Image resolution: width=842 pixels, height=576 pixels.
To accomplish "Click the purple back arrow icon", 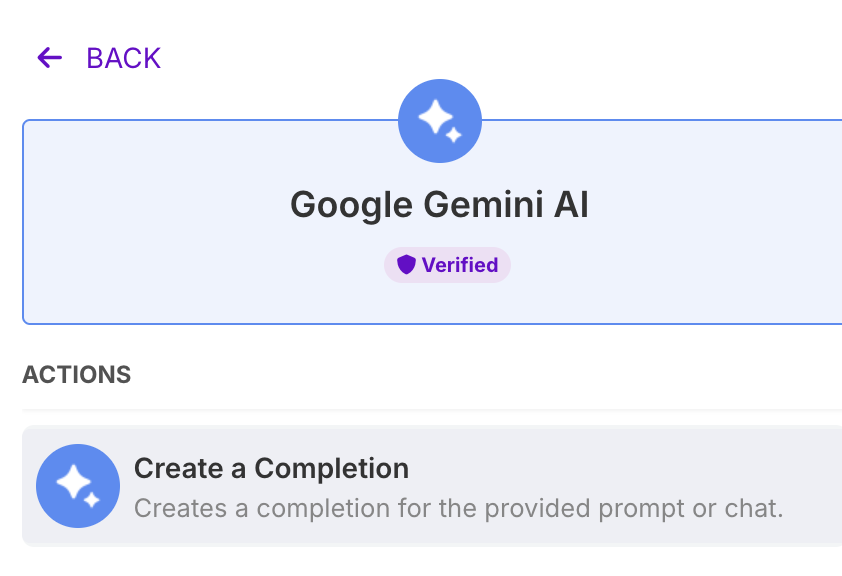I will point(49,58).
